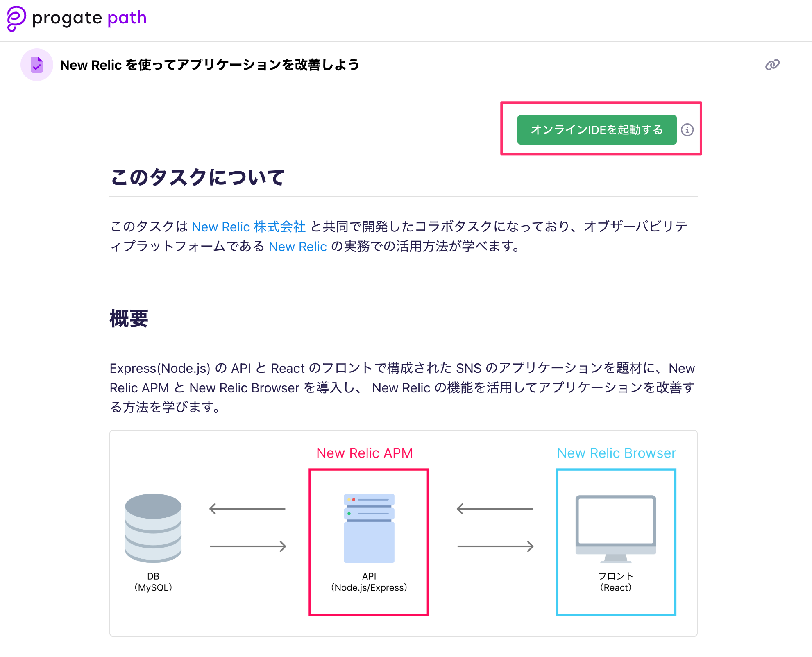Click the Progate Path logo
Image resolution: width=812 pixels, height=657 pixels.
pos(76,18)
